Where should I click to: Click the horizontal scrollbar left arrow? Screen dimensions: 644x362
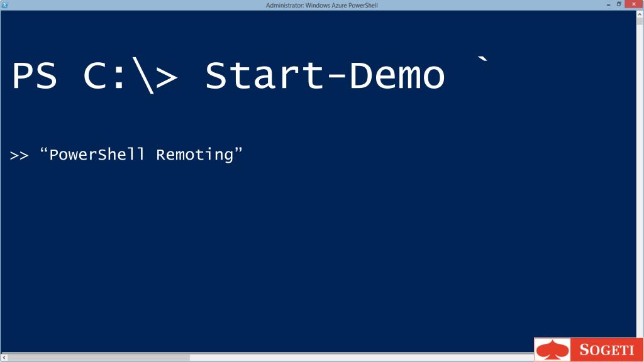coord(4,358)
